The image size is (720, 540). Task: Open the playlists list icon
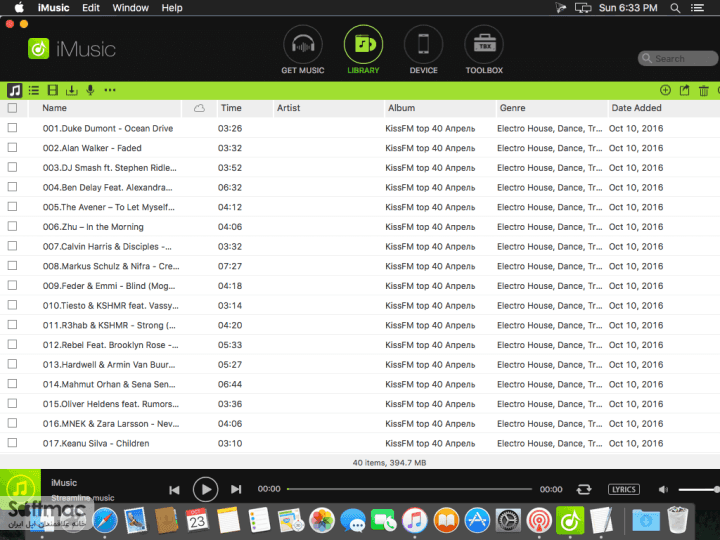34,90
